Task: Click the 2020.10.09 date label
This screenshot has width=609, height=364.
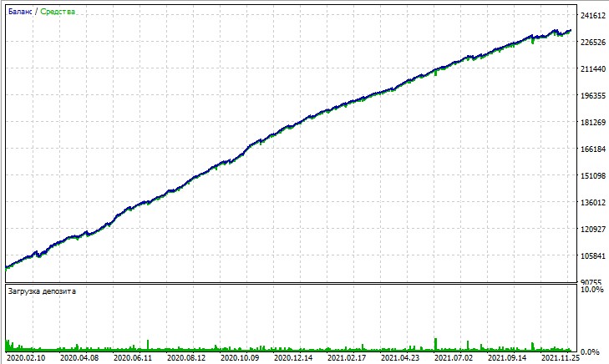Action: pyautogui.click(x=240, y=358)
